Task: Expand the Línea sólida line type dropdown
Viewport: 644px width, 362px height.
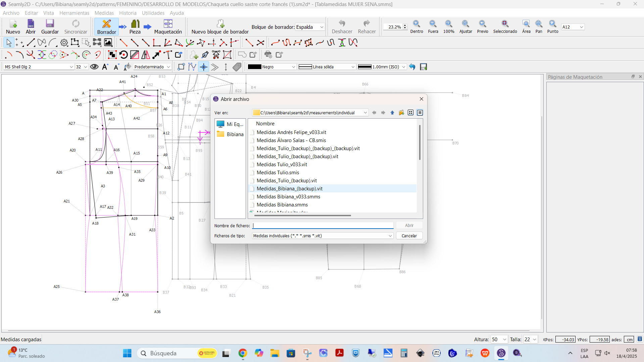Action: (x=327, y=67)
